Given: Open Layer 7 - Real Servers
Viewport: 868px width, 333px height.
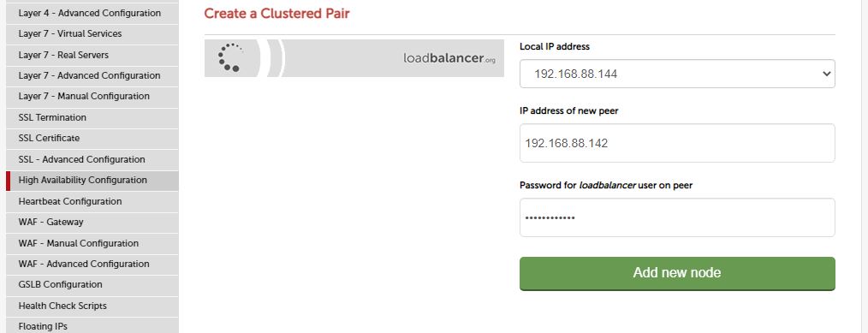Looking at the screenshot, I should click(x=92, y=55).
